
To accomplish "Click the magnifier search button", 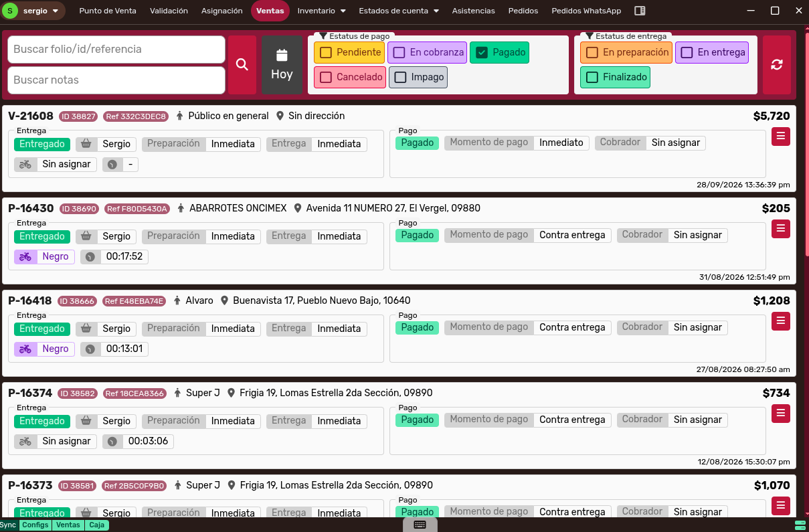I will 242,65.
